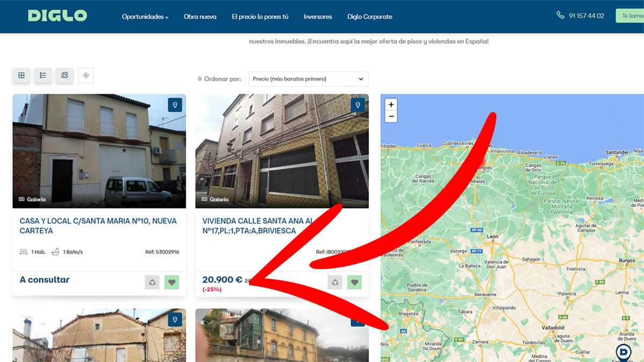The width and height of the screenshot is (644, 362).
Task: Switch to grid view layout
Action: tap(21, 76)
